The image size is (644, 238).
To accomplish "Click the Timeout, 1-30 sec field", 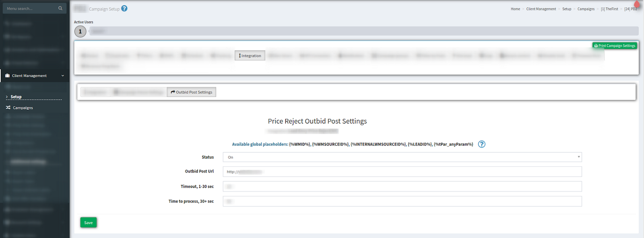I will tap(402, 187).
